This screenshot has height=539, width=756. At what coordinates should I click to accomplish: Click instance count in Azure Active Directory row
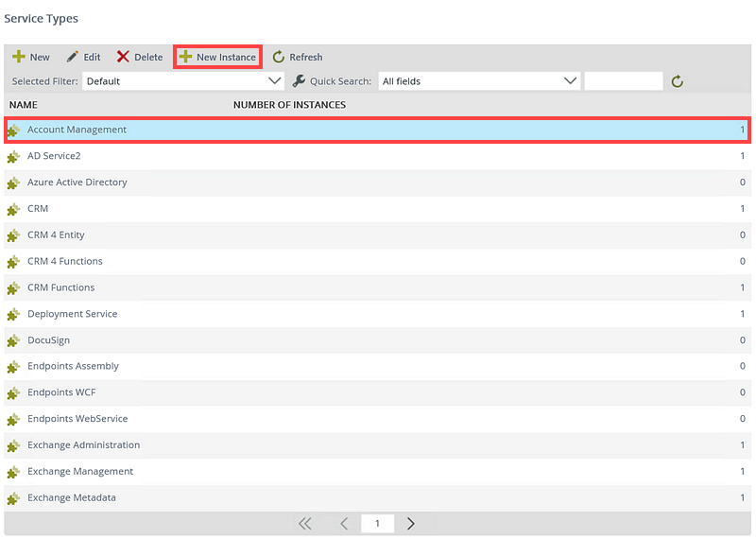point(743,183)
